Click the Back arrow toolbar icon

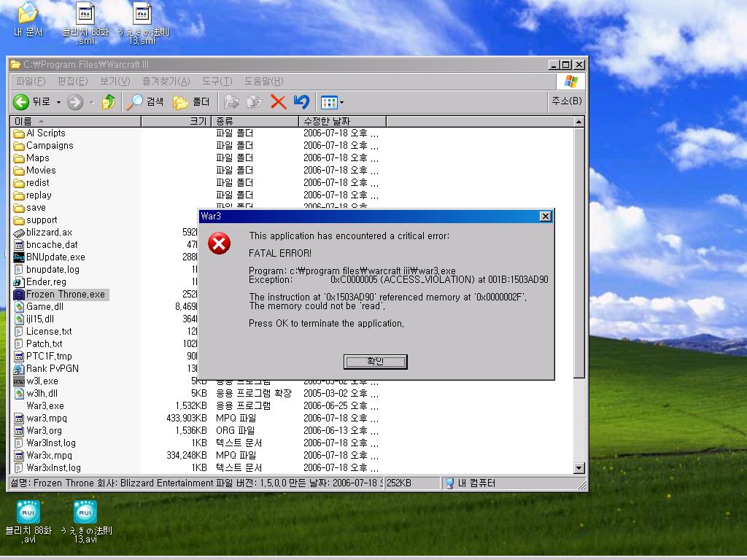tap(21, 101)
